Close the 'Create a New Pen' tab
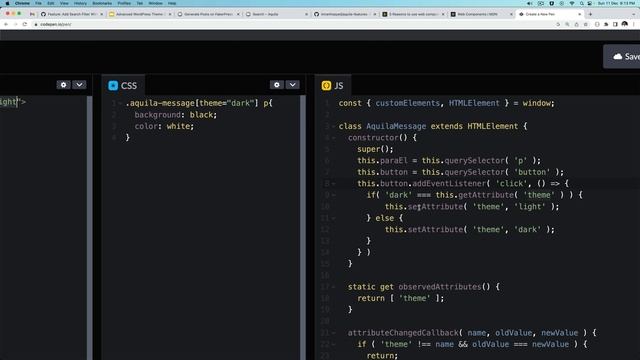Screen dimensions: 640x360 (x=579, y=14)
